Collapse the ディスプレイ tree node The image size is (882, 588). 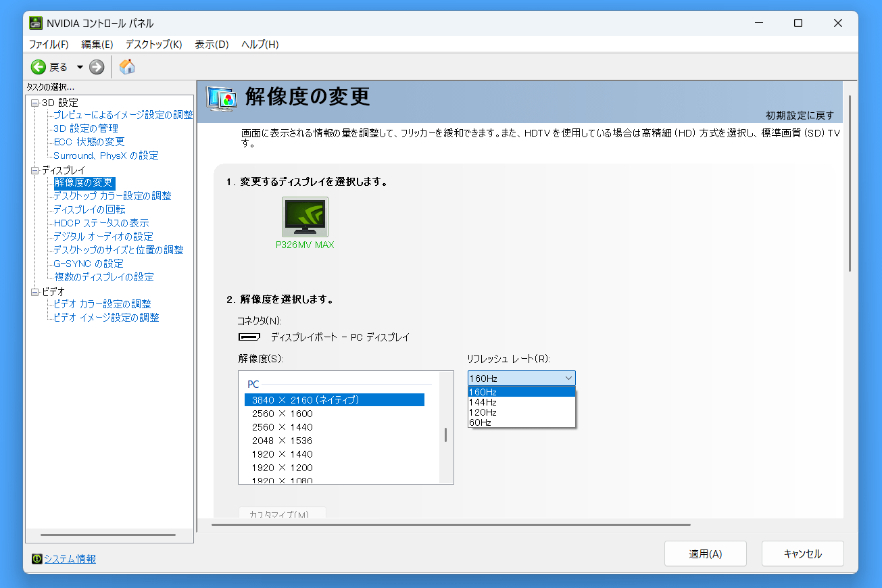34,170
